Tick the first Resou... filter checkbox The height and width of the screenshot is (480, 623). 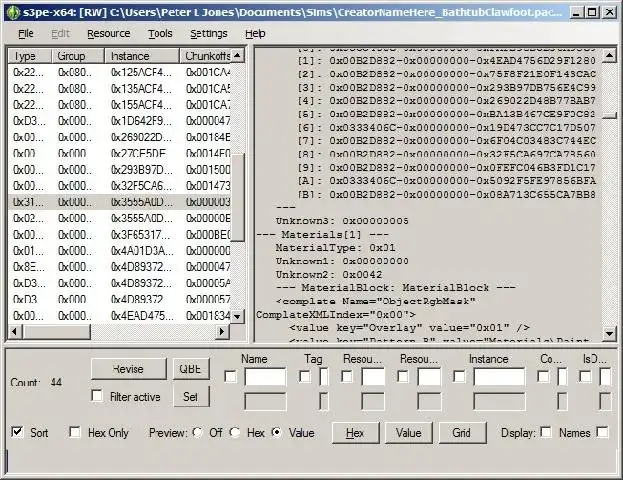coord(347,376)
